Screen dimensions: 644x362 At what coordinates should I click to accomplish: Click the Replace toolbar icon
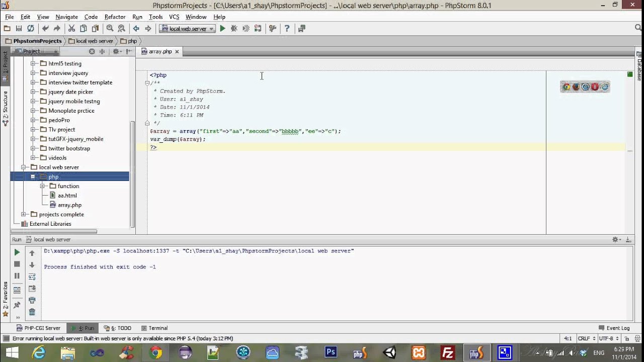121,29
